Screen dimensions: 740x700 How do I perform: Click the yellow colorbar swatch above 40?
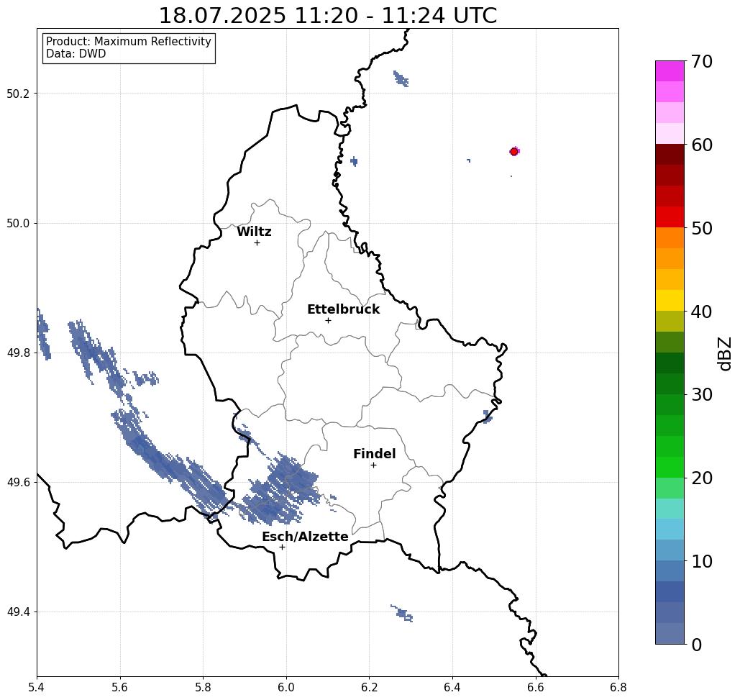click(x=670, y=300)
